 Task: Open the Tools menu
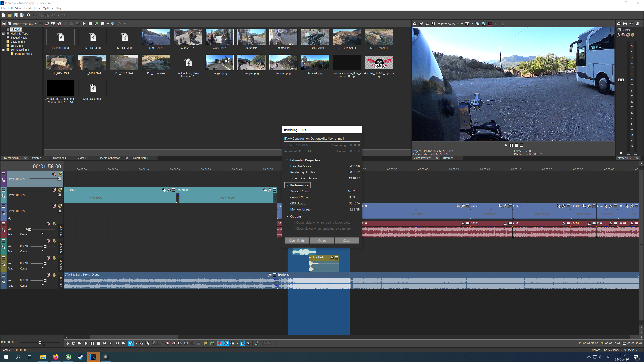(x=37, y=8)
